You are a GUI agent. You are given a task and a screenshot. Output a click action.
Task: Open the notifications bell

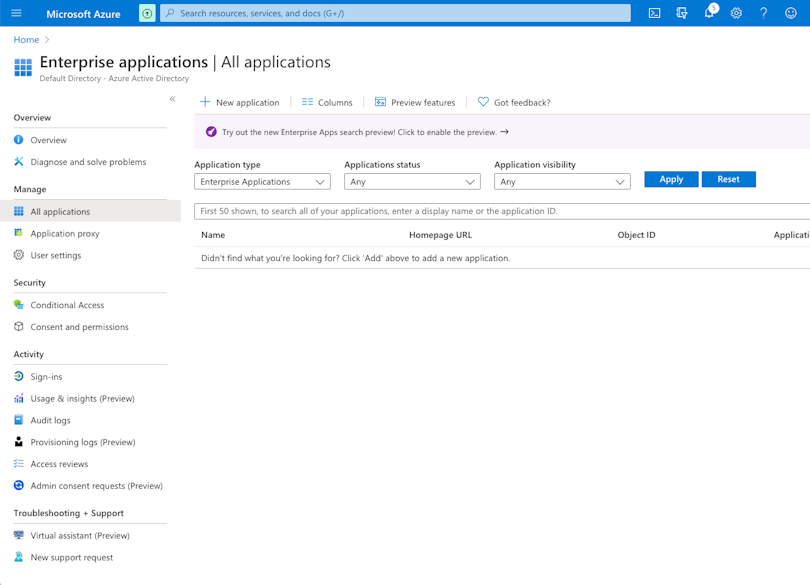[x=710, y=12]
